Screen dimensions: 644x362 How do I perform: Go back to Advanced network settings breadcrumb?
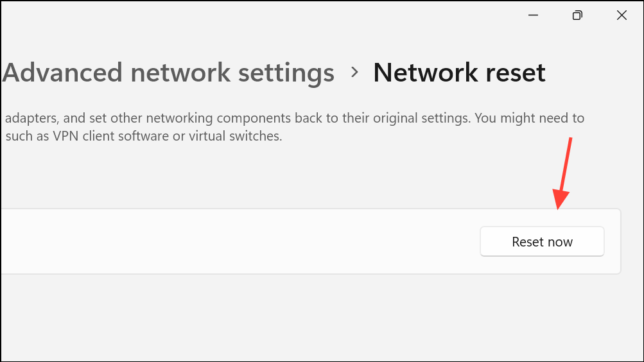pos(168,73)
